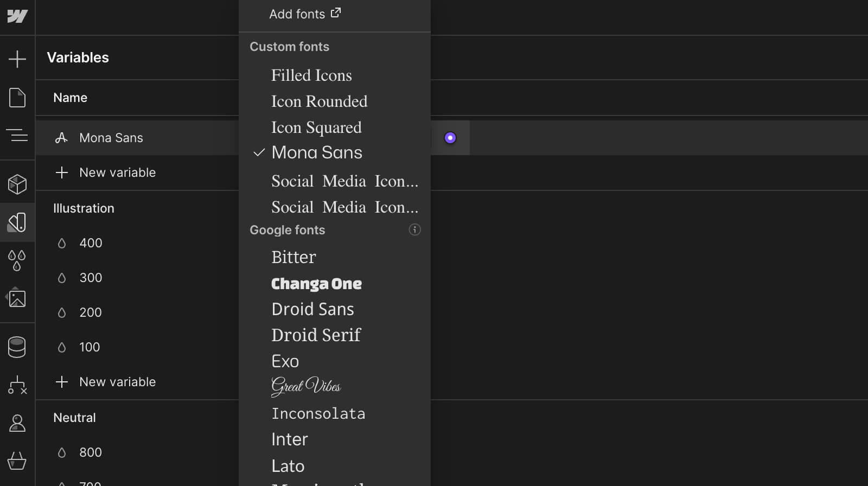This screenshot has width=868, height=486.
Task: Click the Illustration group heading
Action: pos(84,208)
